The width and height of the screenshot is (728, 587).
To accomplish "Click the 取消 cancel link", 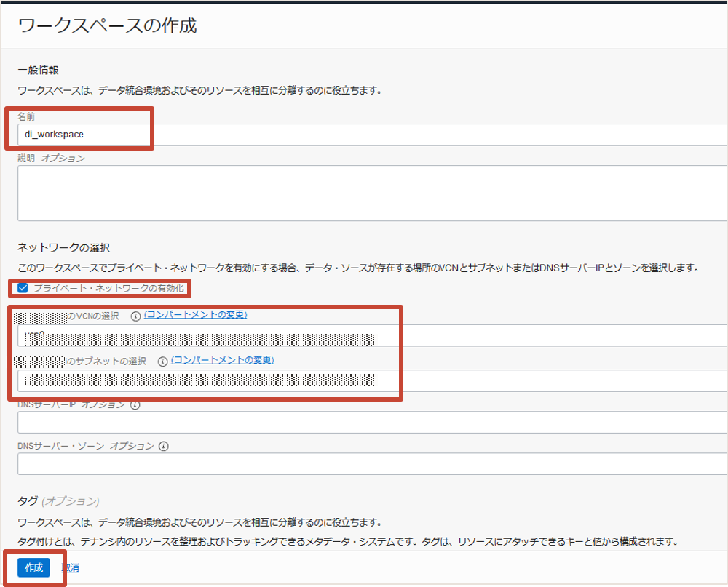I will (70, 567).
